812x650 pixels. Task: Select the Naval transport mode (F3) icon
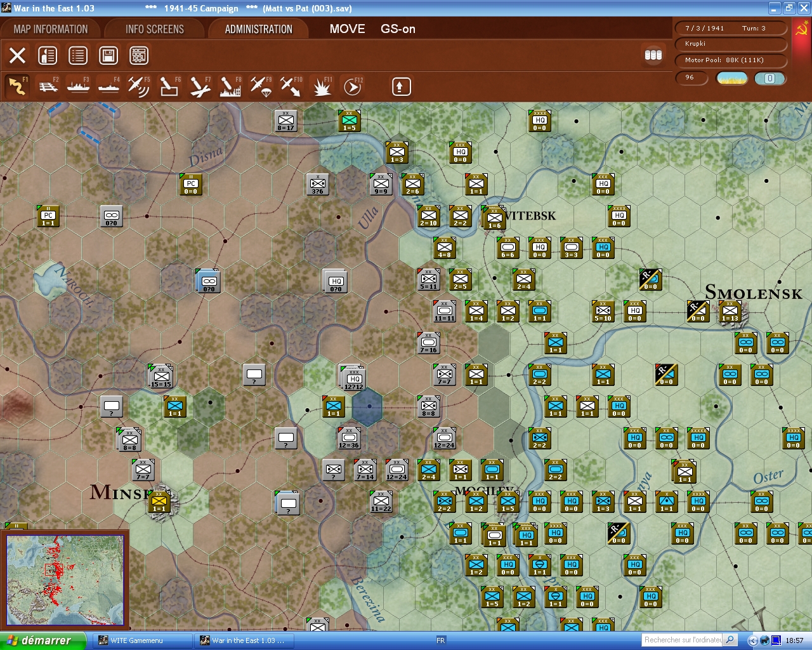tap(79, 86)
